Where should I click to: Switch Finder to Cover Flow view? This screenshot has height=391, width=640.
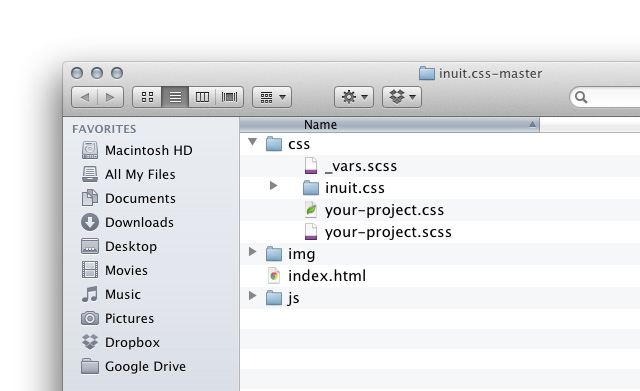229,97
